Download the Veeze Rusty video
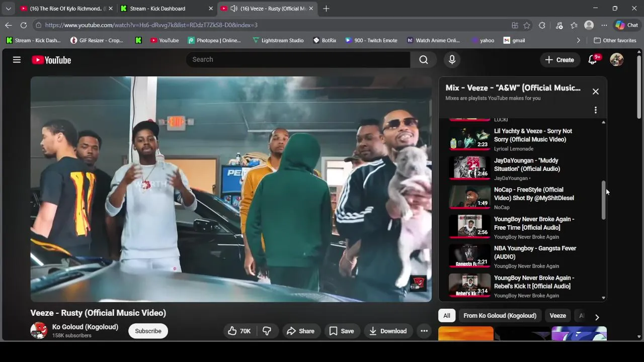Viewport: 644px width, 362px height. coord(388,331)
